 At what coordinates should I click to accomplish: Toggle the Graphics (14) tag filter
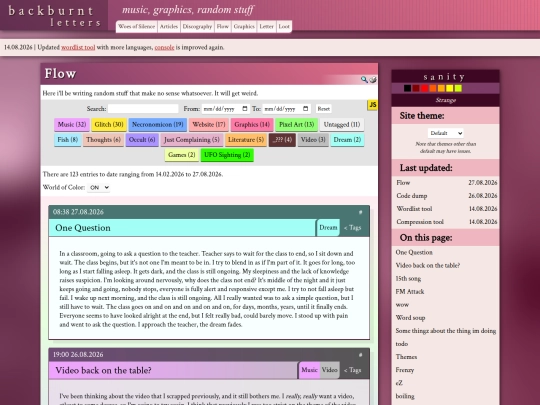252,125
